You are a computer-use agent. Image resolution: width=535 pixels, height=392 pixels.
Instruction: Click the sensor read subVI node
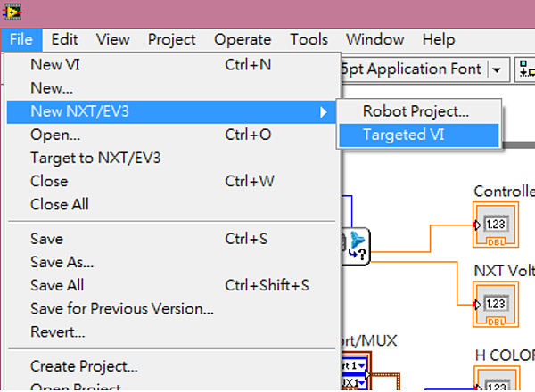[356, 247]
